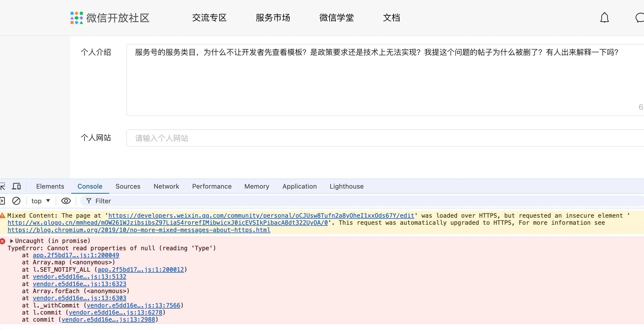This screenshot has height=330, width=644.
Task: Create live expression with eye icon
Action: click(66, 201)
